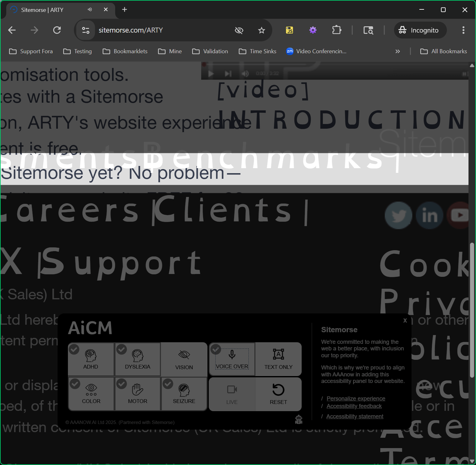Click the scrollbar up arrow
This screenshot has width=476, height=465.
click(472, 65)
